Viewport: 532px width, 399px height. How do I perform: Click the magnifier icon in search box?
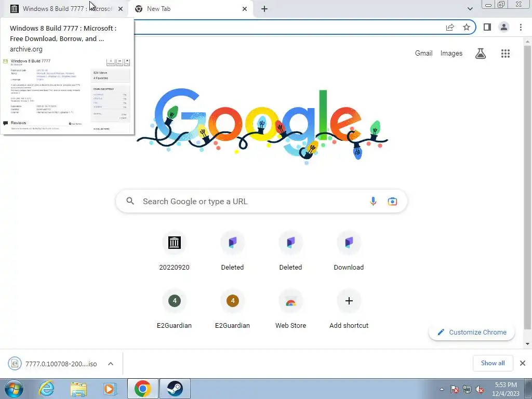(x=130, y=201)
